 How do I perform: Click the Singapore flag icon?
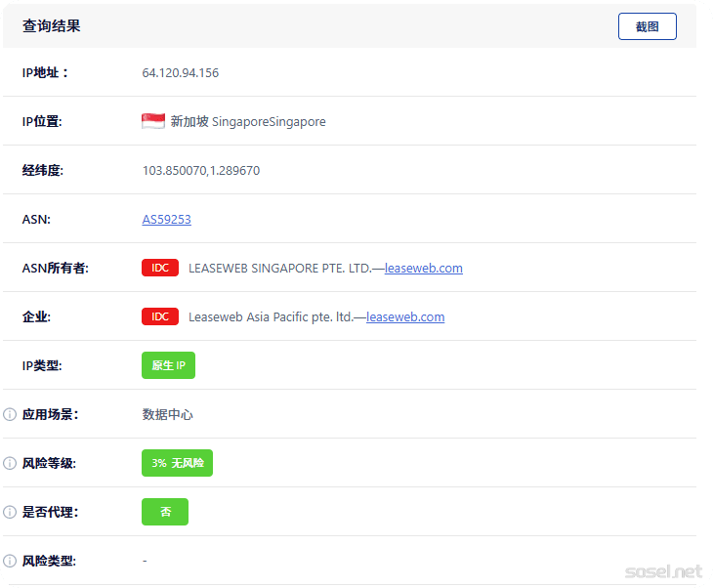153,121
